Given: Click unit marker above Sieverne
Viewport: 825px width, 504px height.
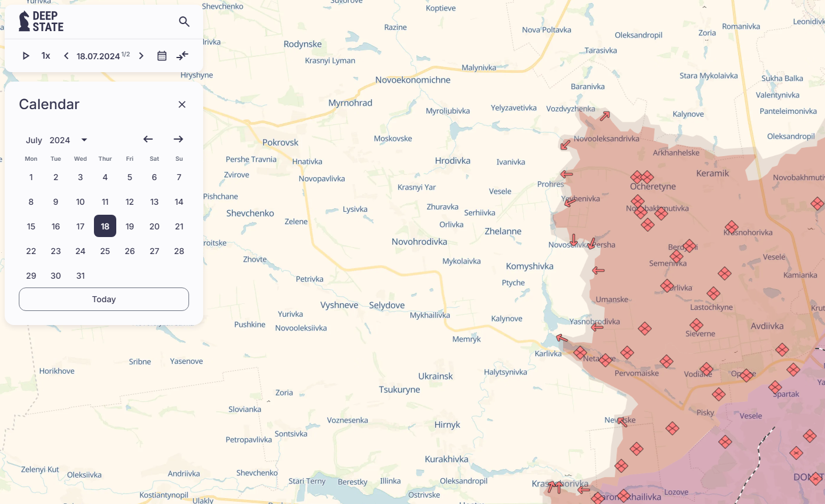Looking at the screenshot, I should [696, 324].
